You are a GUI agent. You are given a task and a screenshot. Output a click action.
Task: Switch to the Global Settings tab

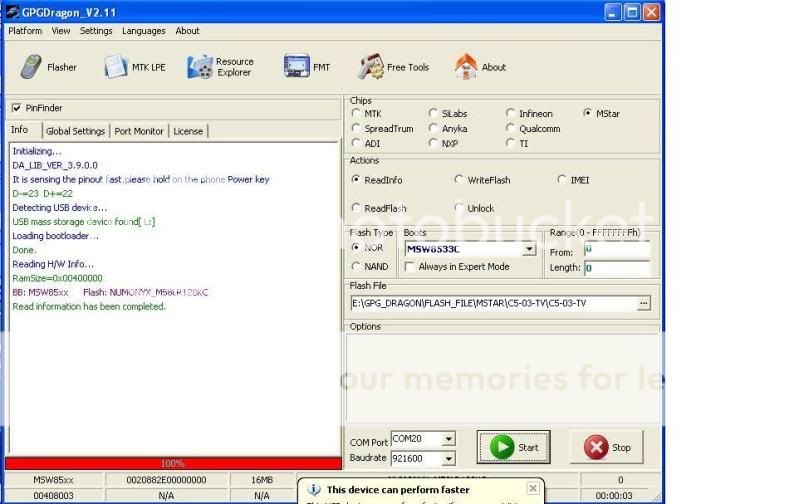pyautogui.click(x=75, y=131)
